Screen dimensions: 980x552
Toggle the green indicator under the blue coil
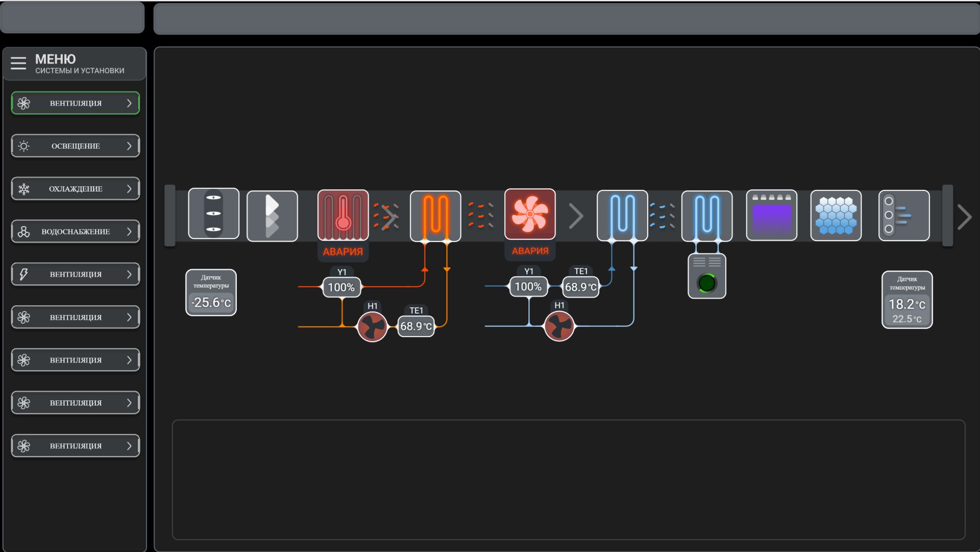(707, 282)
